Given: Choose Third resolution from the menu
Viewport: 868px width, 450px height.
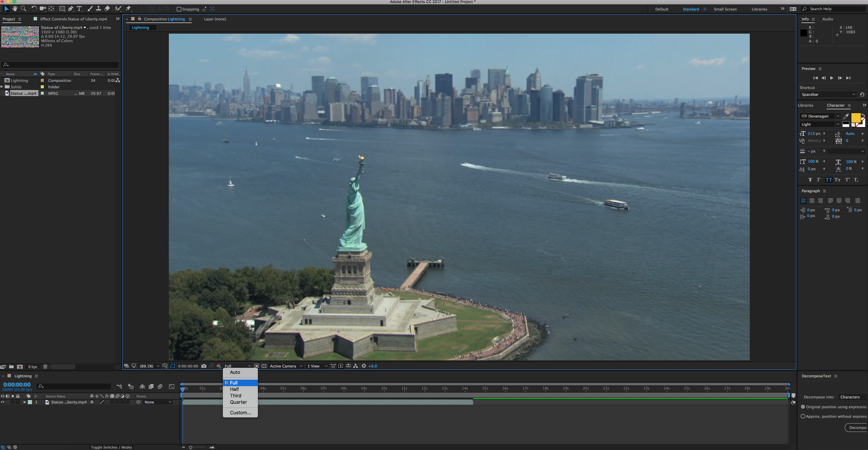Looking at the screenshot, I should pos(240,396).
